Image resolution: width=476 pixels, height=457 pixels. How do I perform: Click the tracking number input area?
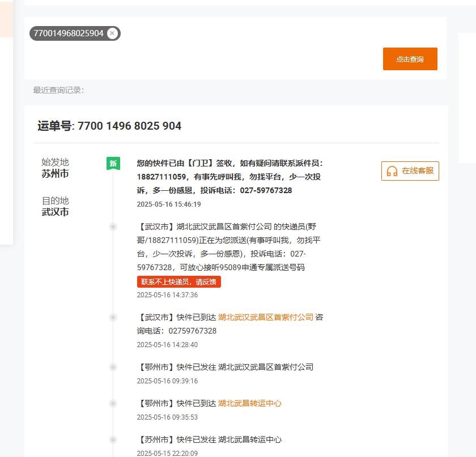click(235, 49)
